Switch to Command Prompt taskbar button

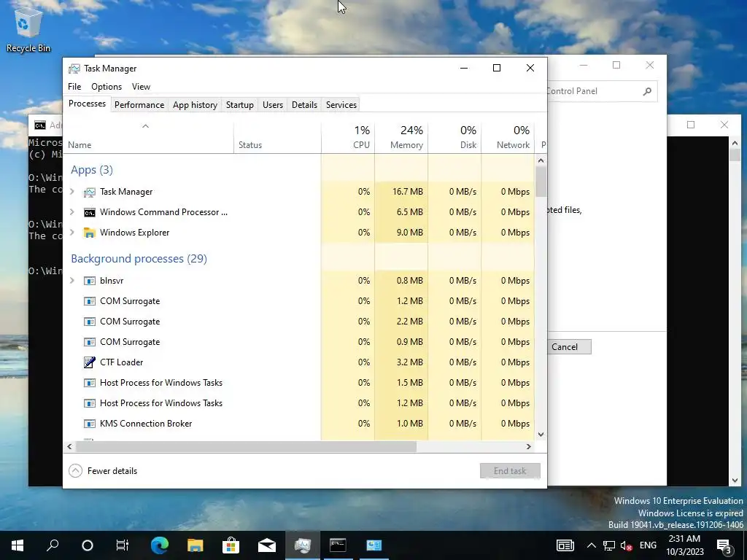click(338, 545)
